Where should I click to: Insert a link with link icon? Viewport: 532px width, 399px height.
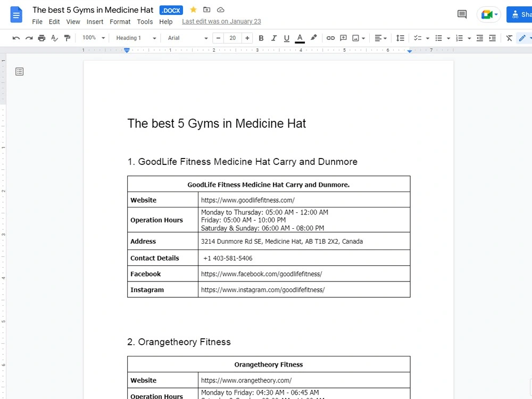330,38
